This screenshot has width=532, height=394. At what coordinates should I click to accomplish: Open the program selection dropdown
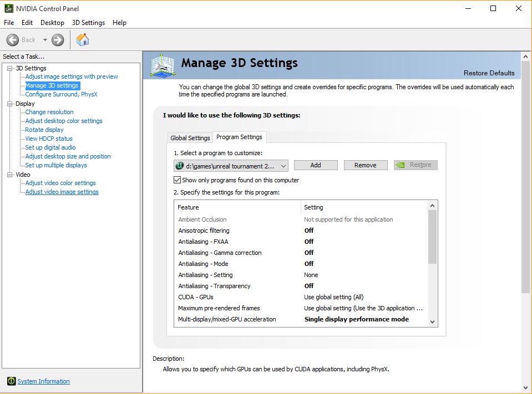tap(283, 166)
